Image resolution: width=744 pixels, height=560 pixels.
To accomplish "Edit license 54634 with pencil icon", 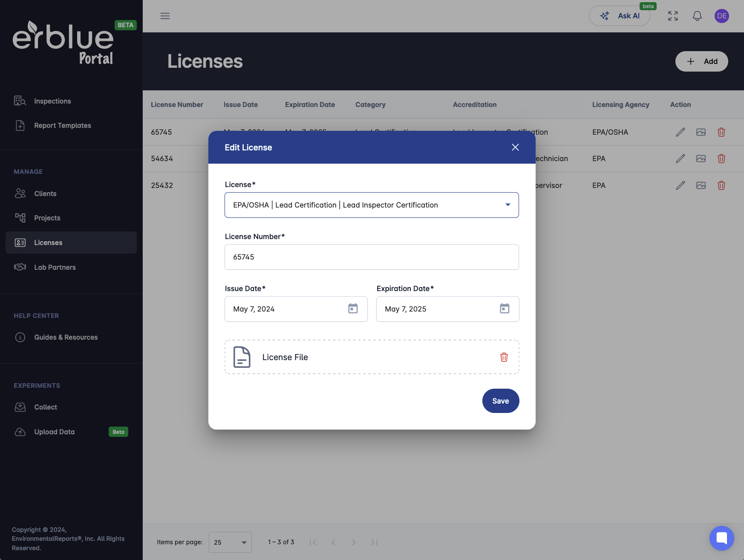I will (x=681, y=159).
